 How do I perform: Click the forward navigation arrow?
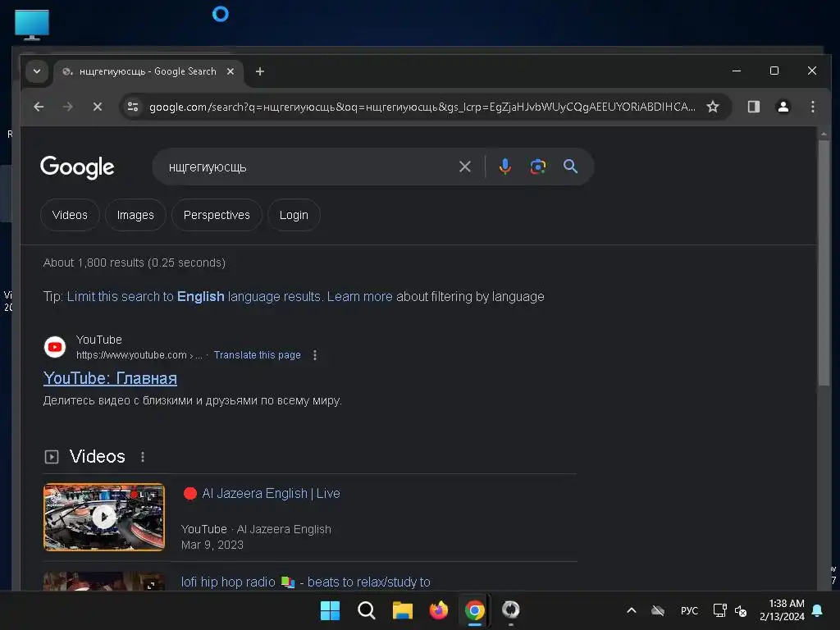click(67, 107)
